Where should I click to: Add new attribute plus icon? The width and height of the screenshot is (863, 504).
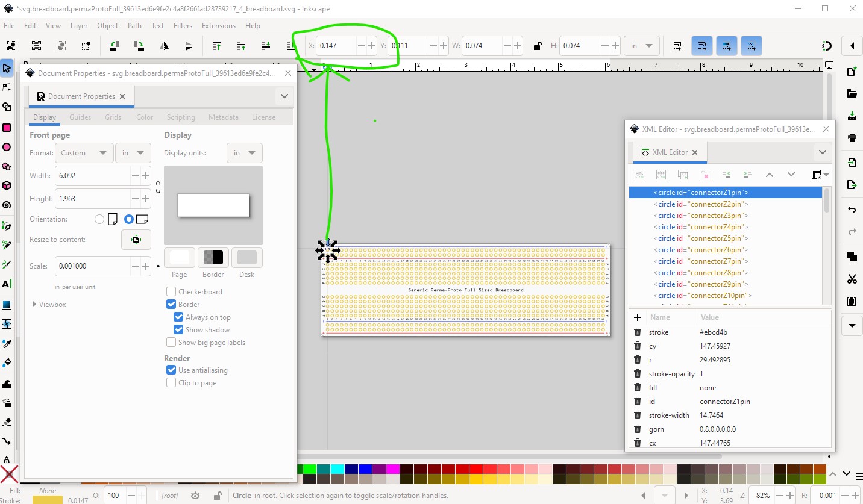pyautogui.click(x=638, y=317)
